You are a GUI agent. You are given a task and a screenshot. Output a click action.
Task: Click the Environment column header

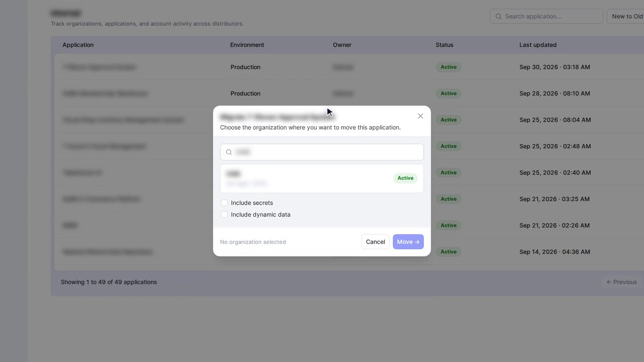point(247,45)
